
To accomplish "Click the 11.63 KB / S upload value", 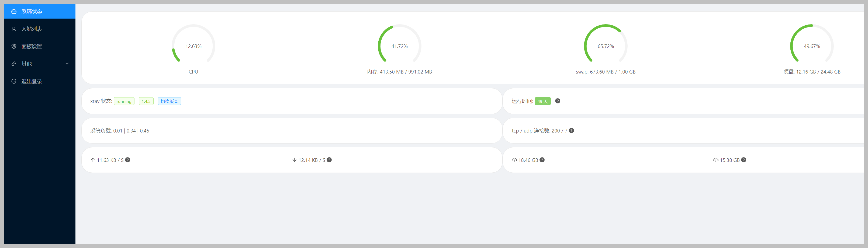I will pyautogui.click(x=110, y=160).
